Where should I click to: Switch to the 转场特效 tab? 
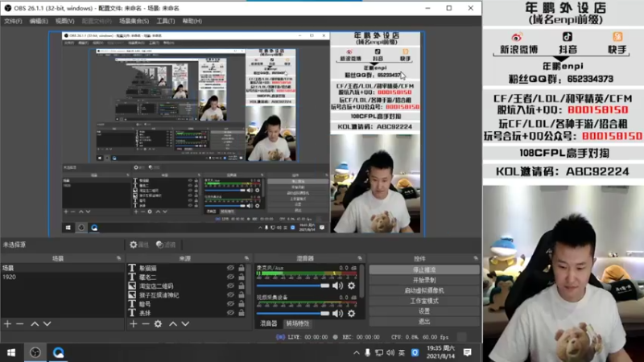[298, 324]
